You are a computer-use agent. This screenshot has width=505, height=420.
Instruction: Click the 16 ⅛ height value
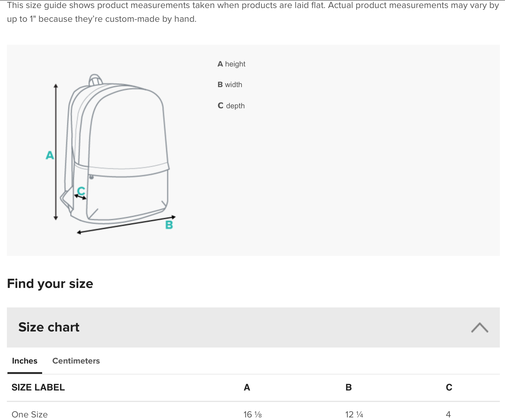(252, 414)
